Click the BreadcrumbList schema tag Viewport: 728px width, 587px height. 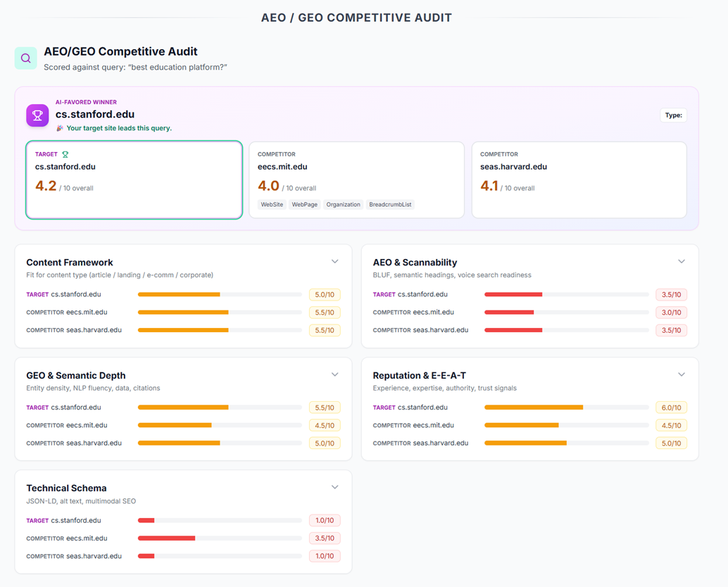390,205
